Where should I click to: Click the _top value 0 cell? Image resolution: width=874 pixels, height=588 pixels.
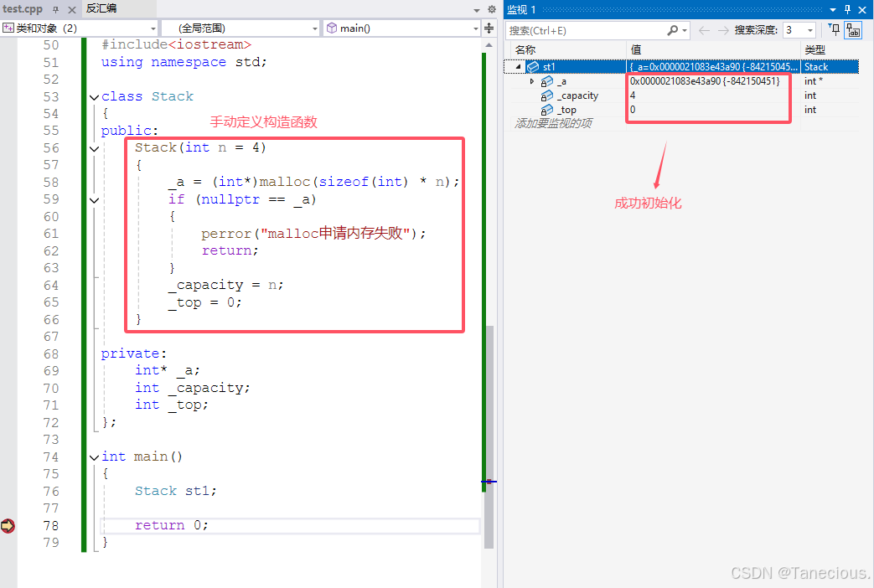click(713, 110)
